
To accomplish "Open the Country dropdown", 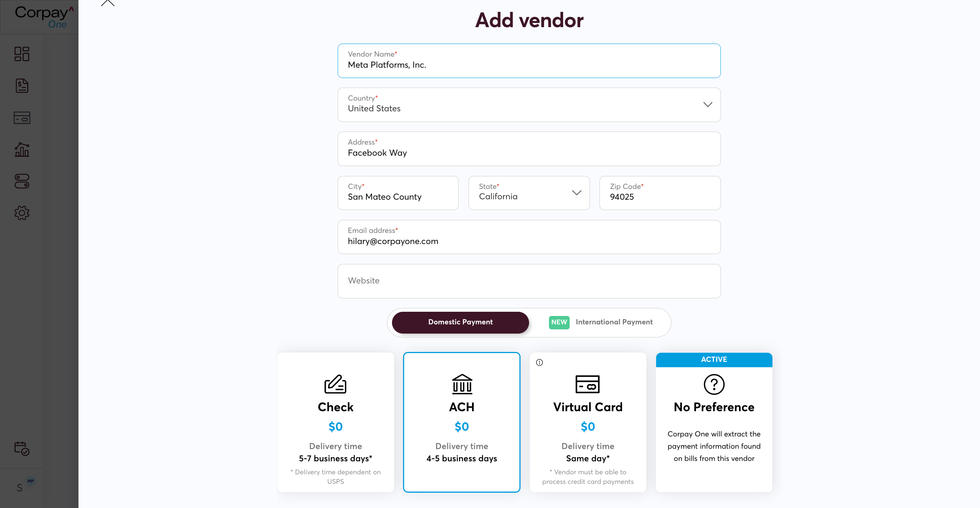I will (529, 105).
